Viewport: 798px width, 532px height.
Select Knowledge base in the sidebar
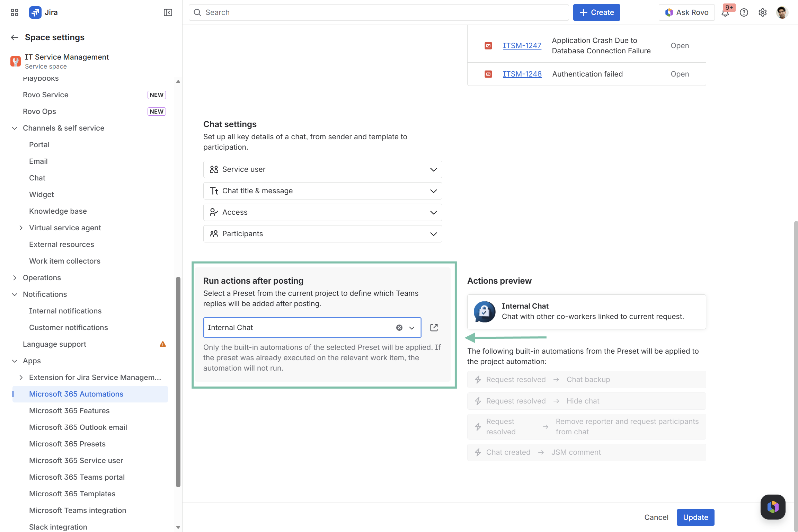(58, 211)
